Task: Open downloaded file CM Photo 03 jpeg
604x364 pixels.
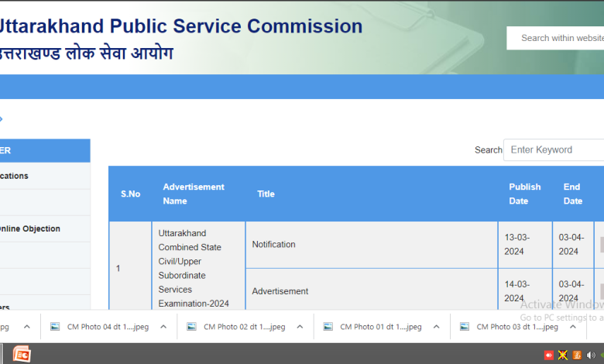Action: tap(517, 327)
